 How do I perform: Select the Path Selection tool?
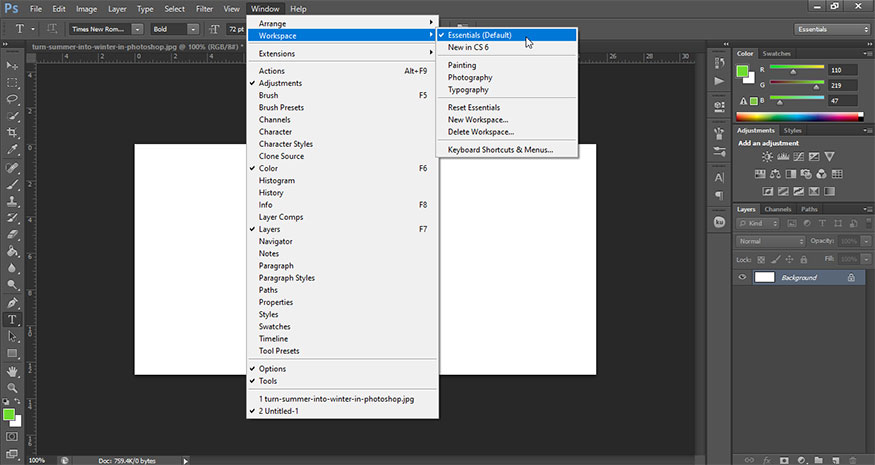click(12, 336)
